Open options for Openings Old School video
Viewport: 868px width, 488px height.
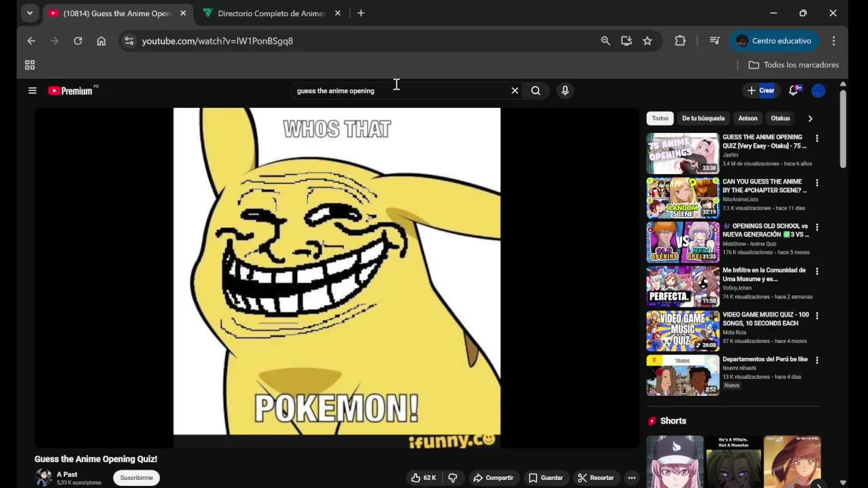click(x=816, y=227)
